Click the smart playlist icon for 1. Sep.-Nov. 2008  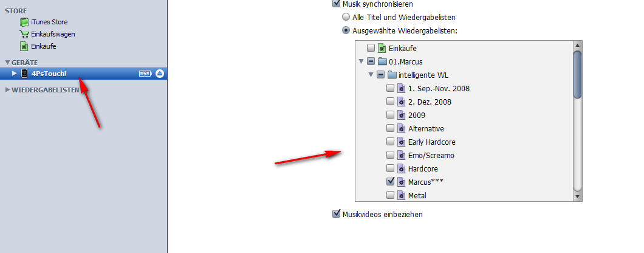coord(401,88)
